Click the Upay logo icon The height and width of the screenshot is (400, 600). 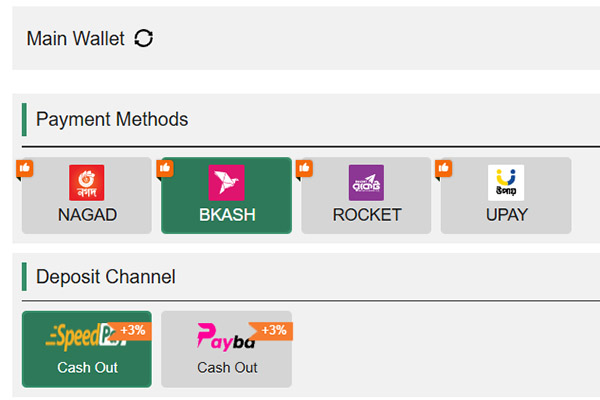coord(506,183)
